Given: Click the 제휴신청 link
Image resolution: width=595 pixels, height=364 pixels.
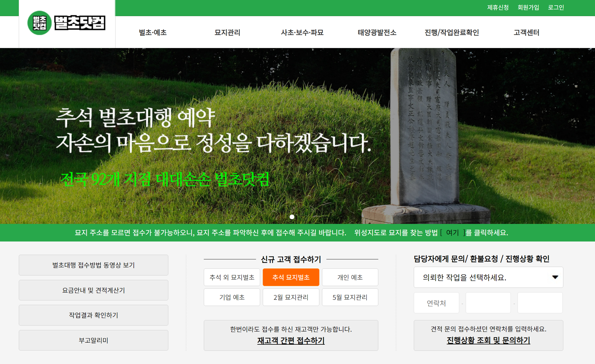Looking at the screenshot, I should pos(498,7).
